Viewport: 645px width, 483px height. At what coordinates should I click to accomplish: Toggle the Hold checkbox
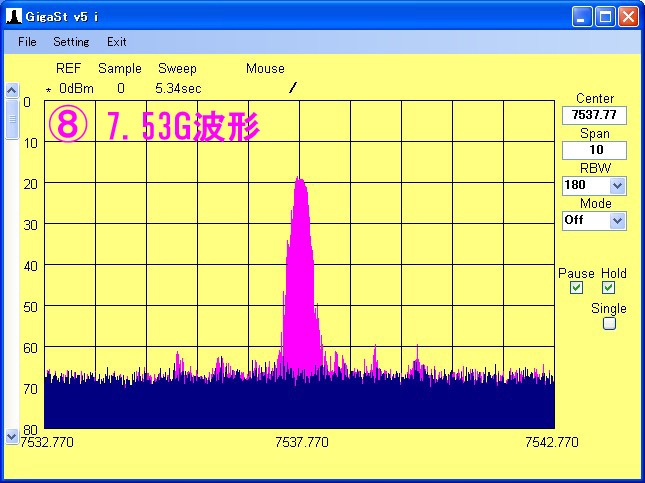[x=608, y=288]
